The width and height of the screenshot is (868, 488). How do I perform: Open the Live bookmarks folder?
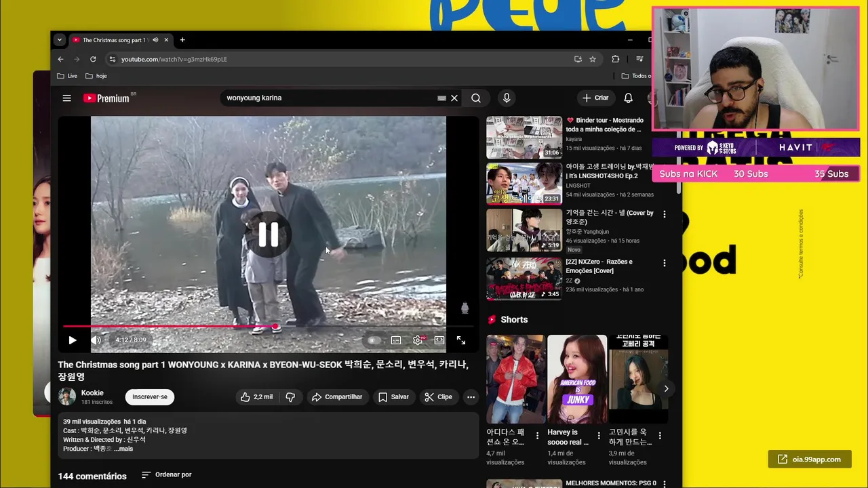[67, 76]
